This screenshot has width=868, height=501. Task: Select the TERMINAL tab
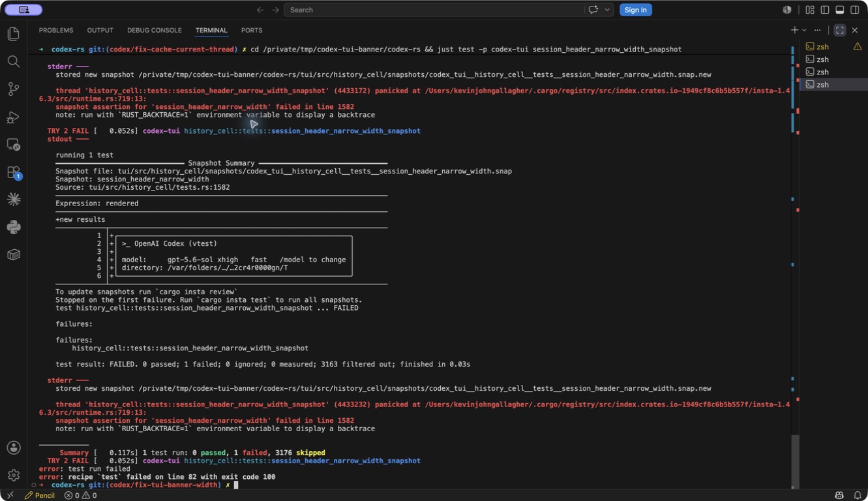[211, 30]
